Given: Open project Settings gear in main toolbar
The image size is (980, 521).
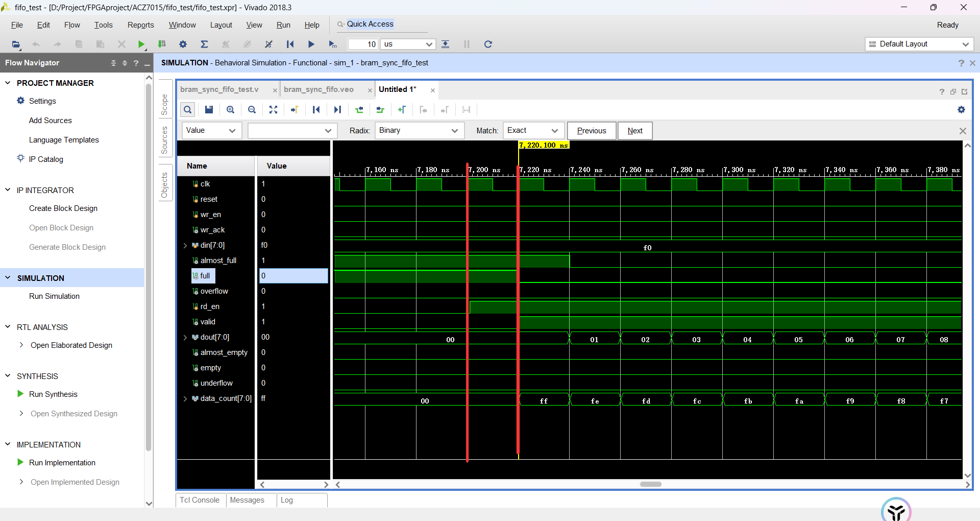Looking at the screenshot, I should (x=183, y=44).
